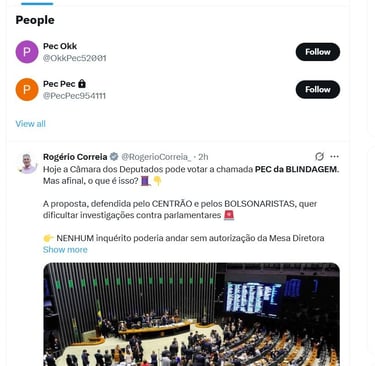The image size is (375, 366).
Task: Open Pec Pec's orange profile avatar
Action: click(27, 89)
